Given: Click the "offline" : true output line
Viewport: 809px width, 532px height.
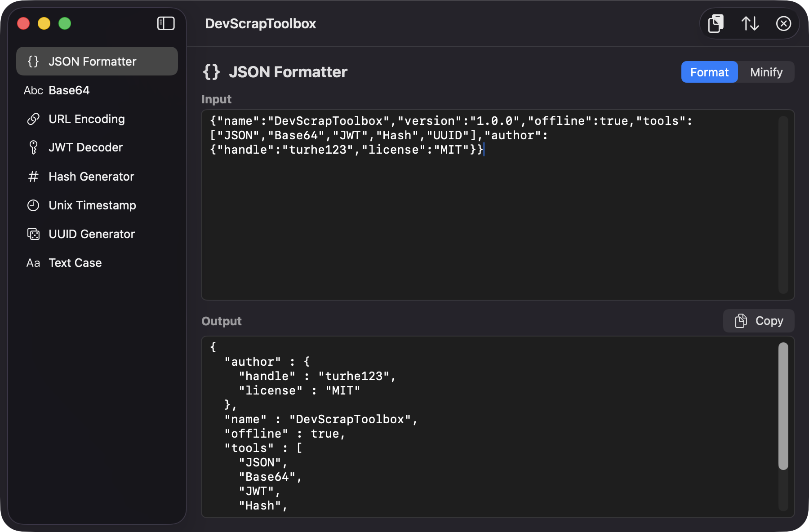Looking at the screenshot, I should (285, 434).
